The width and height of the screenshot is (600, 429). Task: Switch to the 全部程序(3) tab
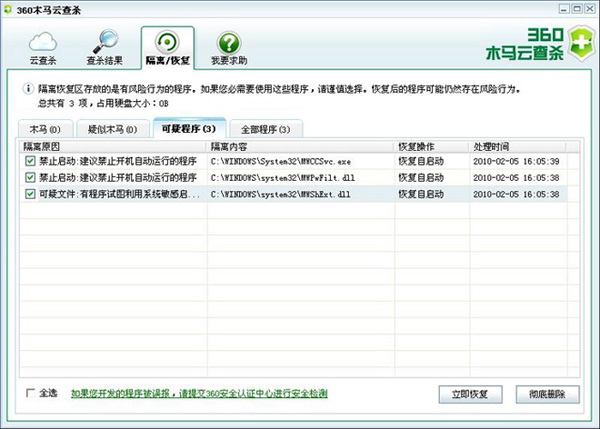[x=265, y=130]
